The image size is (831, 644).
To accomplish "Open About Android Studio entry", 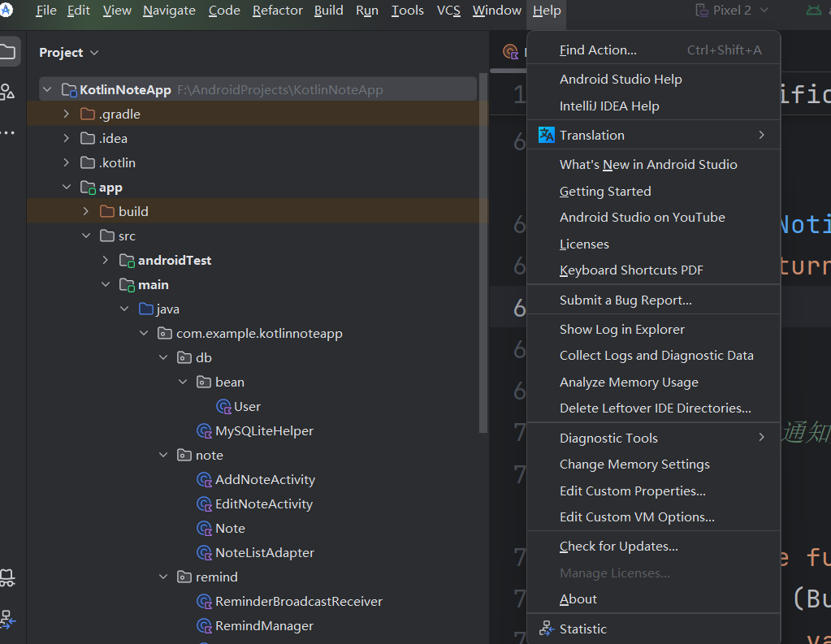I will (654, 599).
